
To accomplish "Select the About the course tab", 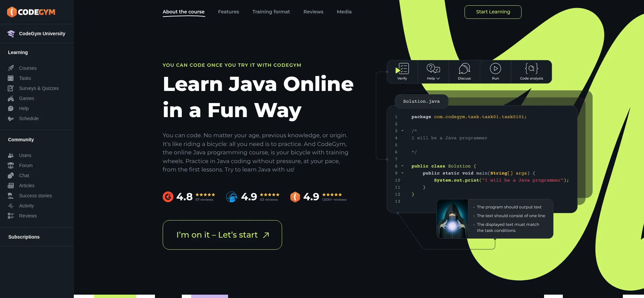I will point(183,12).
